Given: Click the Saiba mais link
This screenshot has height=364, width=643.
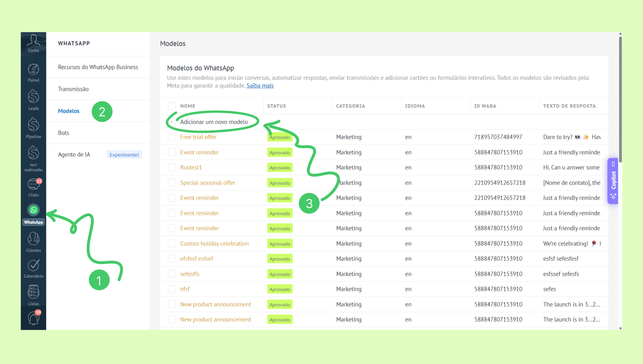Looking at the screenshot, I should point(260,86).
